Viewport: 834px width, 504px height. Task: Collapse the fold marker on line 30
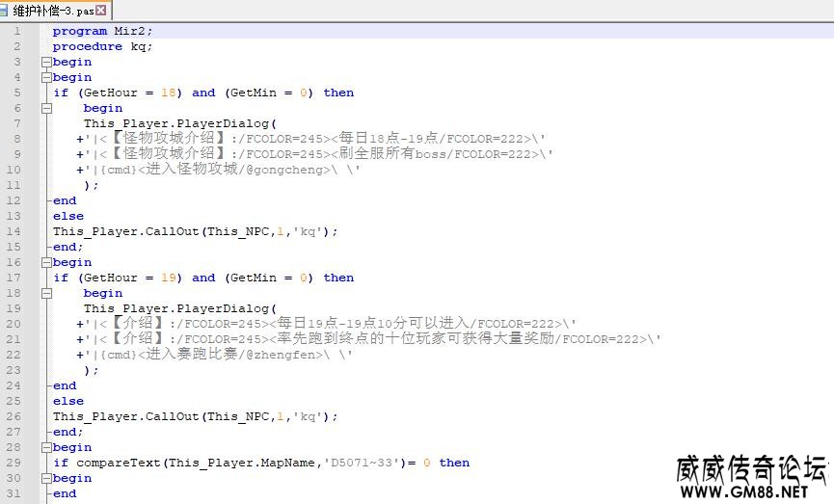pyautogui.click(x=45, y=478)
